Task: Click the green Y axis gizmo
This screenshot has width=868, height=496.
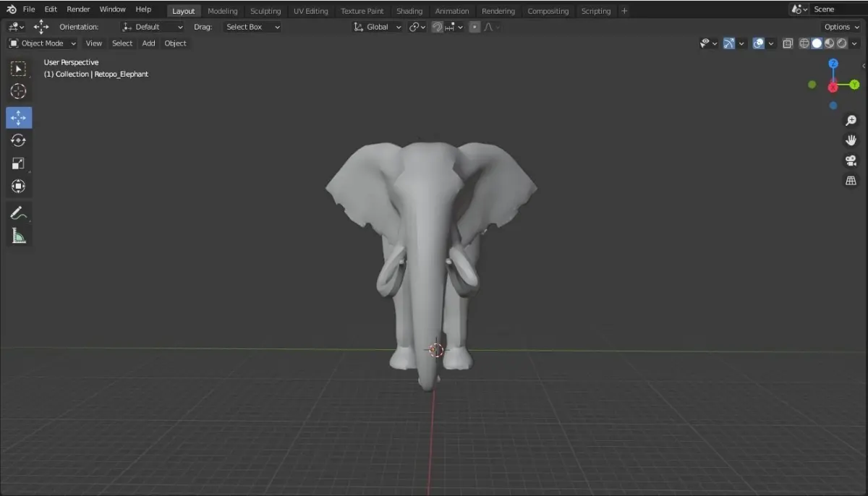Action: [x=854, y=85]
